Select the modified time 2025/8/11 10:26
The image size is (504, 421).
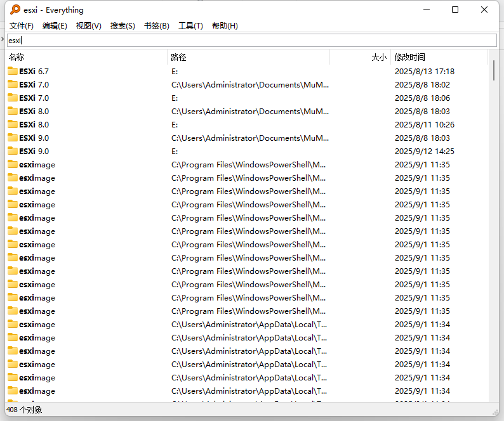pos(424,125)
